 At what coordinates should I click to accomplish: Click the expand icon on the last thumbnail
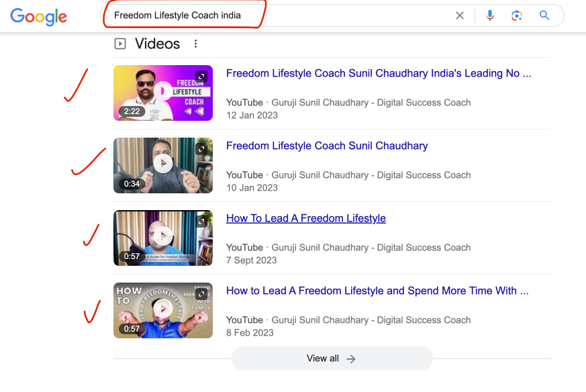coord(202,293)
